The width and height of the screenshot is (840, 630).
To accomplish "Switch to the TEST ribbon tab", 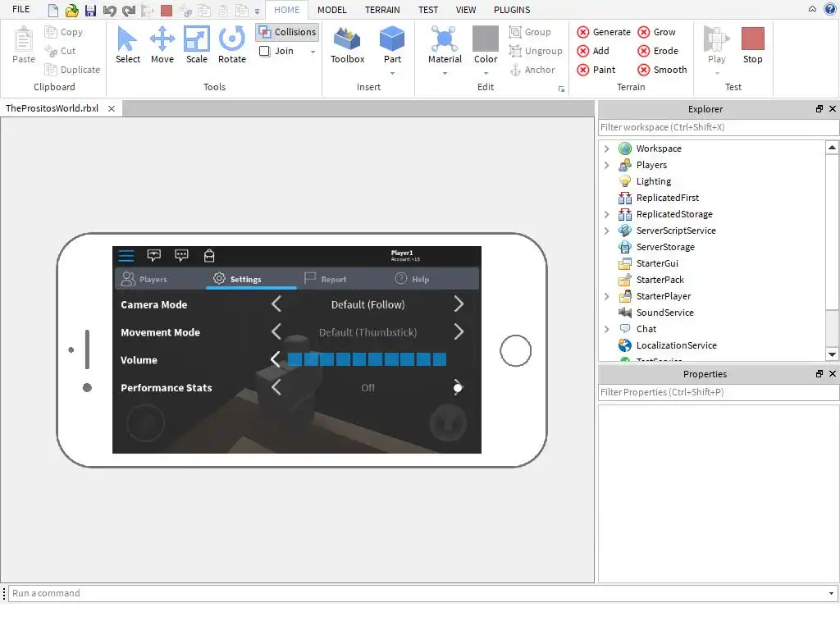I will coord(428,10).
